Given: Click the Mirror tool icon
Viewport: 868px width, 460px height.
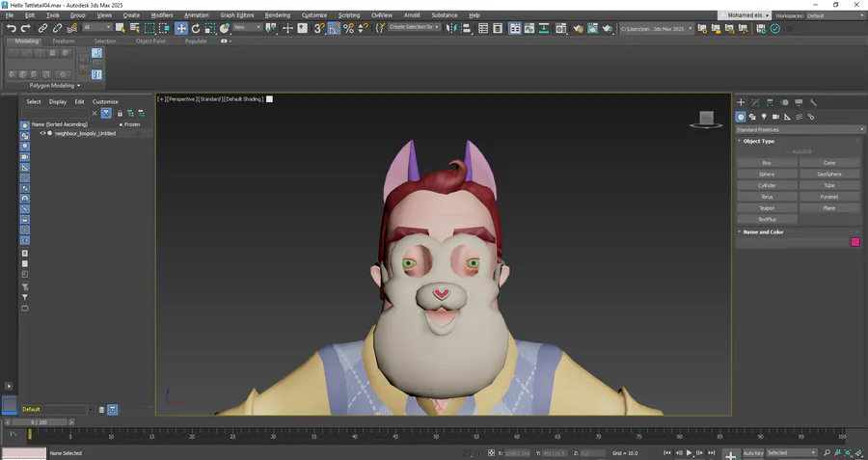Looking at the screenshot, I should point(451,28).
